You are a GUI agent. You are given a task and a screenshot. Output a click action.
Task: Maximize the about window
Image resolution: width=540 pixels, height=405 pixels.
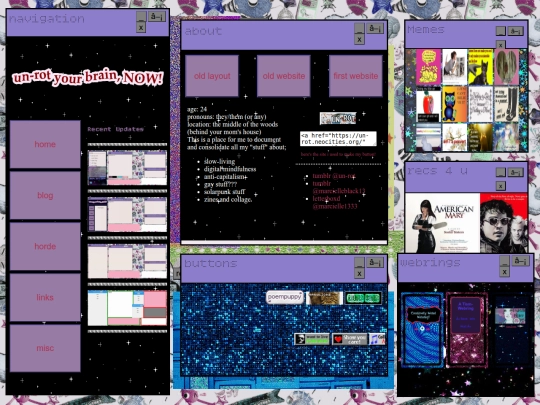point(375,28)
